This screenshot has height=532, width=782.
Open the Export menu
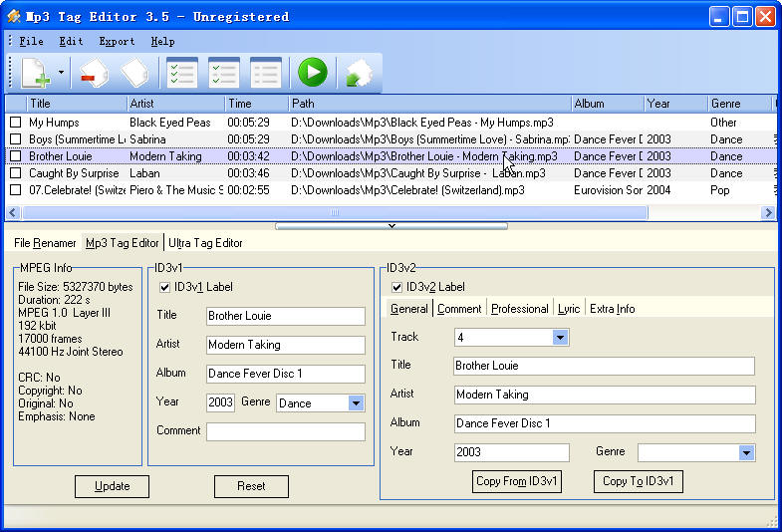[x=117, y=42]
